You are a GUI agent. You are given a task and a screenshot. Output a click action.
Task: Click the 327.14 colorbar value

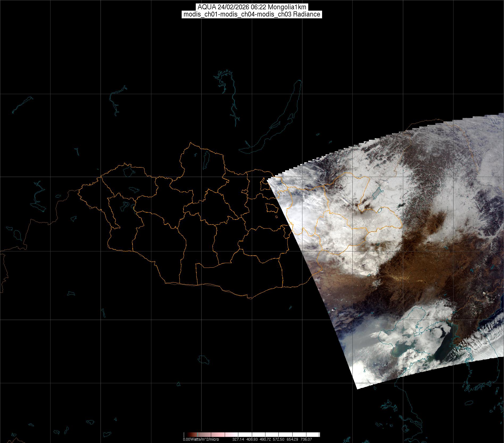(238, 440)
